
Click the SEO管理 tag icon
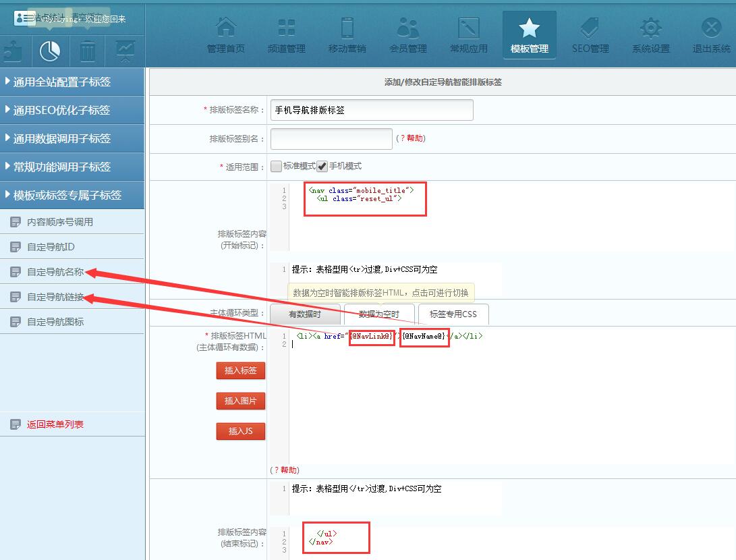[x=590, y=28]
